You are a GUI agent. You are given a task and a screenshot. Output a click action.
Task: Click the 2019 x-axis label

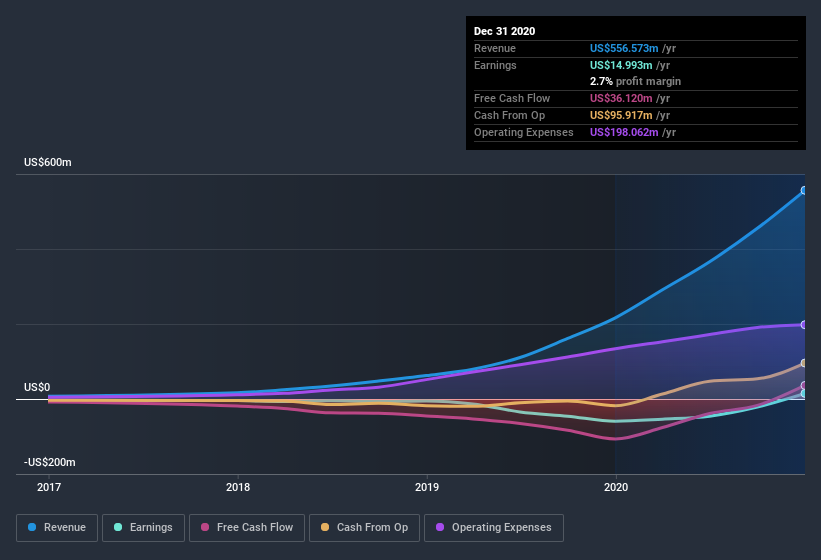click(427, 487)
